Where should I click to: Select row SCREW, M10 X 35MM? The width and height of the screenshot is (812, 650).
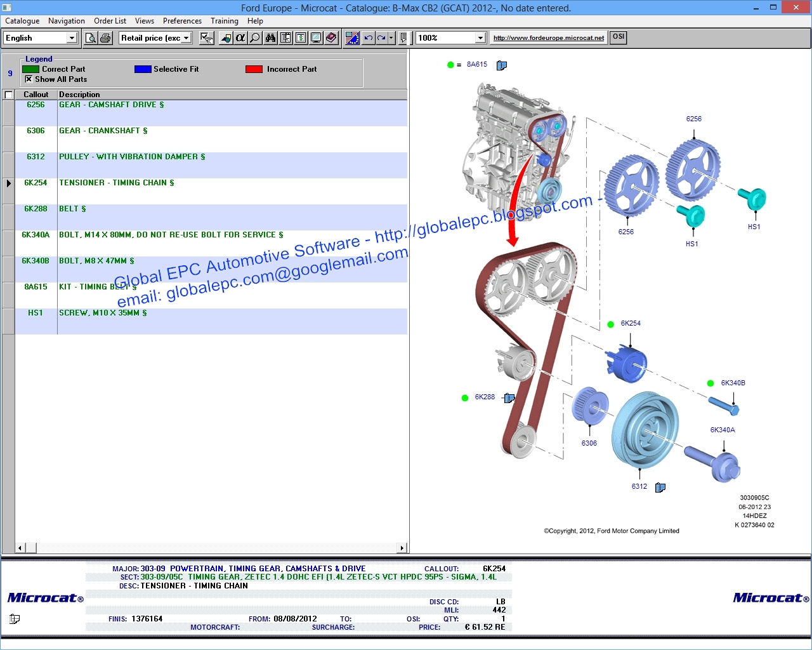click(211, 321)
